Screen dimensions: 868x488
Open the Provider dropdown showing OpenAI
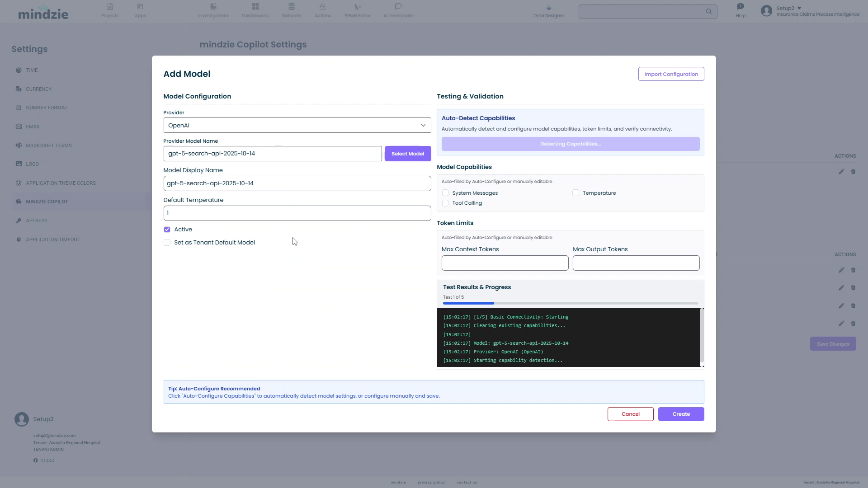coord(297,126)
